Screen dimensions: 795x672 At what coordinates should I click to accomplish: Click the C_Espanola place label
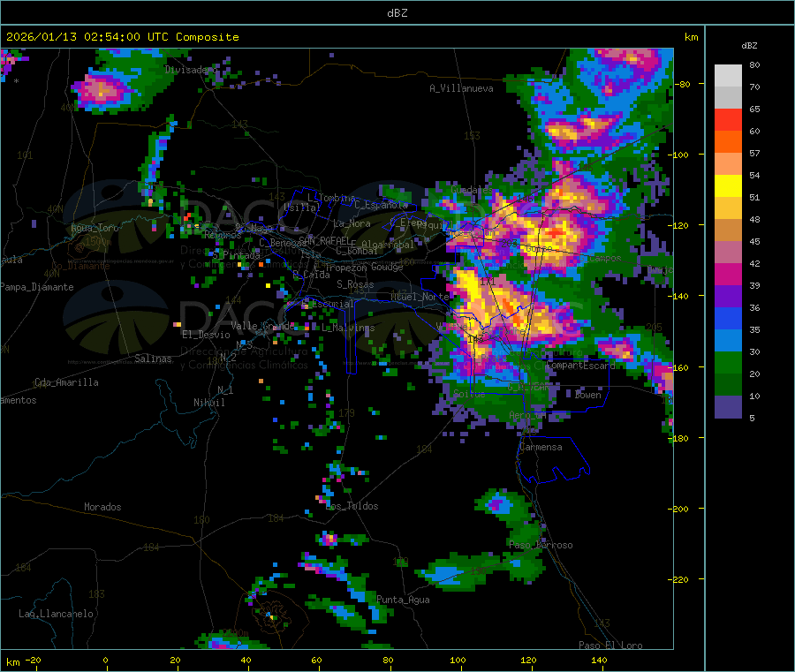pyautogui.click(x=382, y=205)
